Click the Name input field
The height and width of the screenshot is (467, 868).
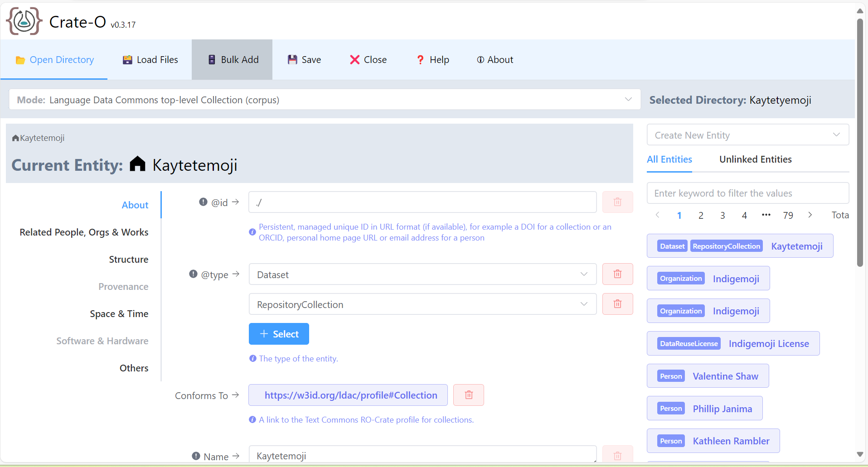422,455
